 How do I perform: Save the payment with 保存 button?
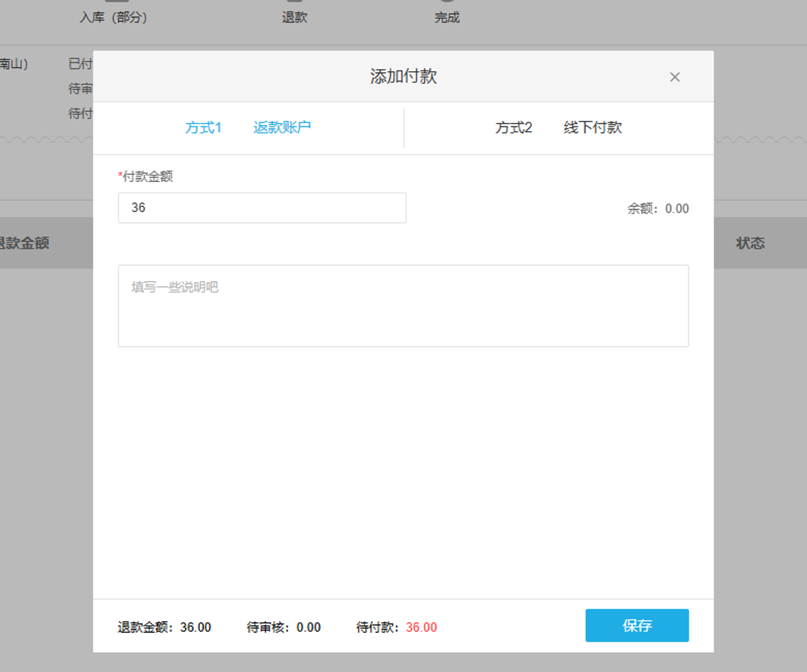pos(637,626)
